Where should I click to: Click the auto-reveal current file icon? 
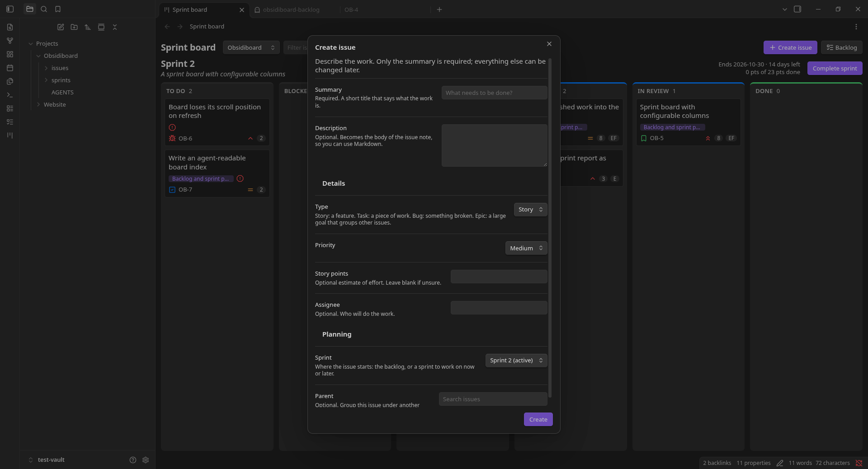[101, 27]
